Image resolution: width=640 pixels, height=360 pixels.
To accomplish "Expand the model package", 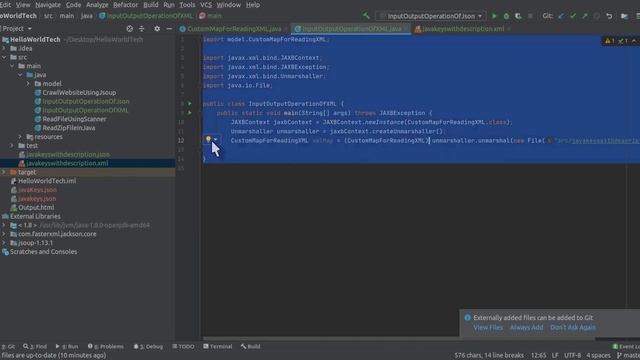I will pyautogui.click(x=28, y=84).
